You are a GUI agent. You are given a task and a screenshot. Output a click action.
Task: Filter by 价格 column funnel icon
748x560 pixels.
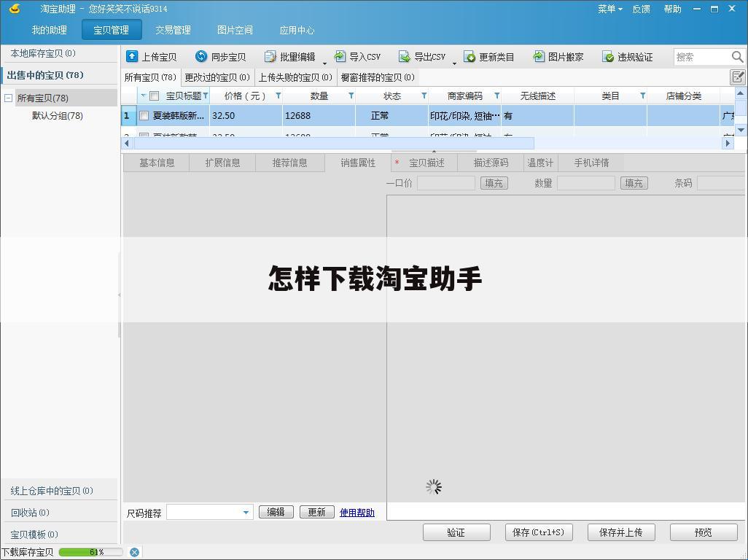(x=278, y=96)
